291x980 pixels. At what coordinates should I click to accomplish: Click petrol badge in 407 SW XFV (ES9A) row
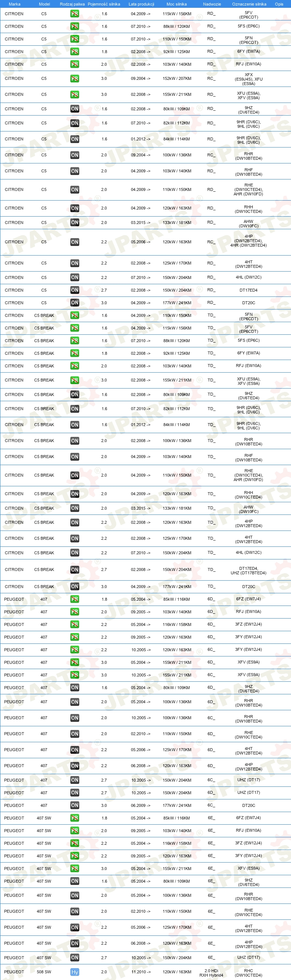click(x=75, y=869)
